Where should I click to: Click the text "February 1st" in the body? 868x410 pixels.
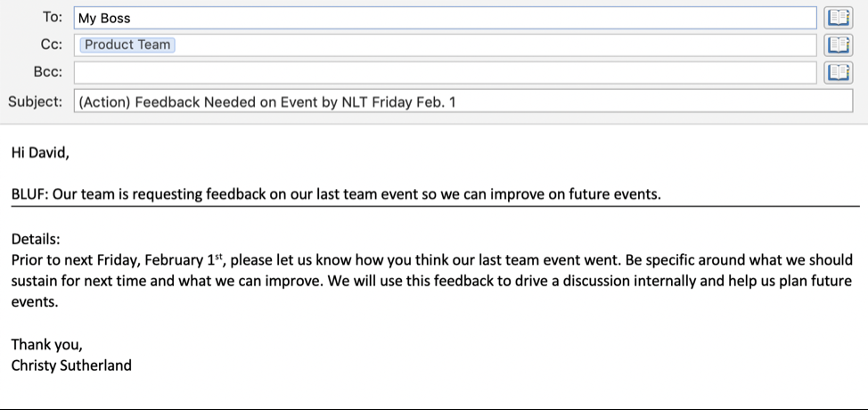pyautogui.click(x=184, y=260)
